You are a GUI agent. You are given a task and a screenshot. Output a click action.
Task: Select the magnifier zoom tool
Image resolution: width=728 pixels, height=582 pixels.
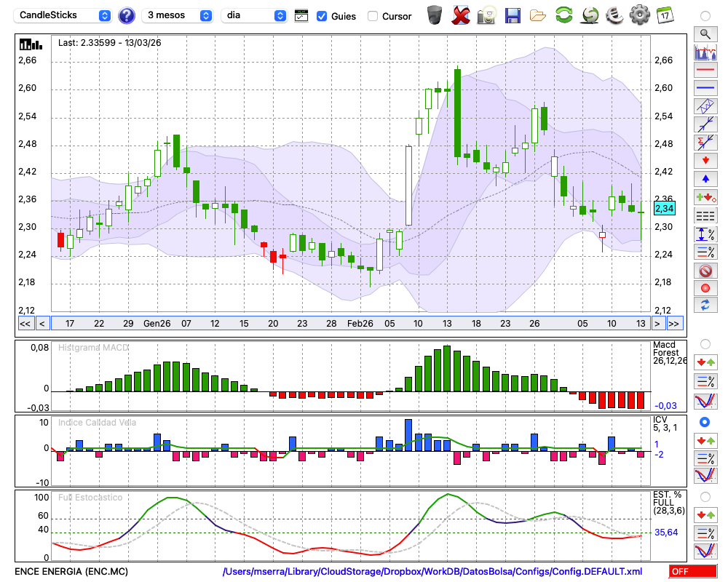(x=705, y=33)
